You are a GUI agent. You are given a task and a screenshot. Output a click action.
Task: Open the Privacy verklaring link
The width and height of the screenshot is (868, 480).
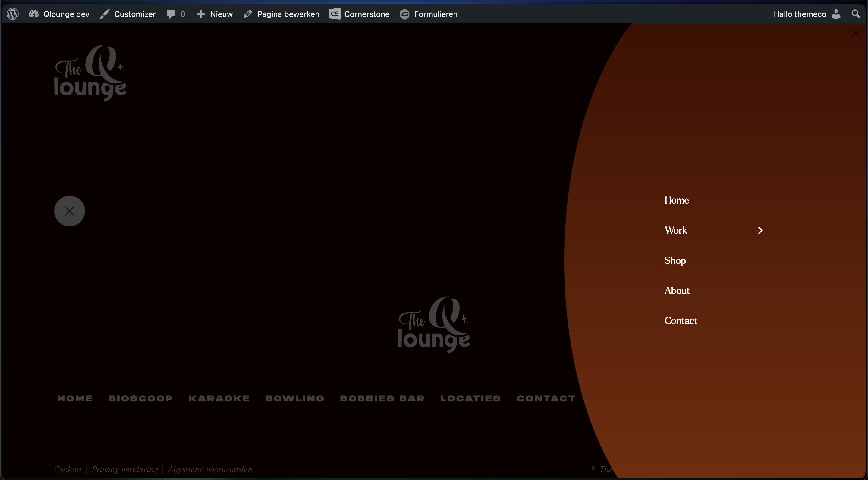click(x=125, y=469)
